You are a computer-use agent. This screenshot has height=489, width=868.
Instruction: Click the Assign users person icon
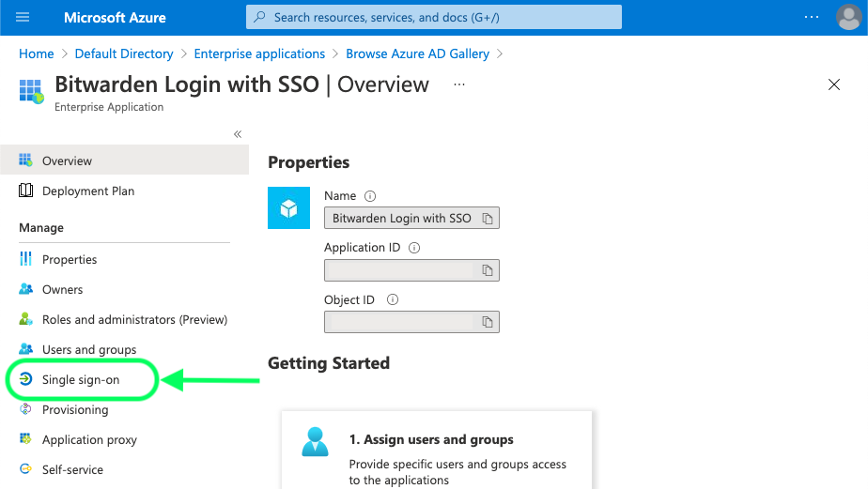point(315,442)
